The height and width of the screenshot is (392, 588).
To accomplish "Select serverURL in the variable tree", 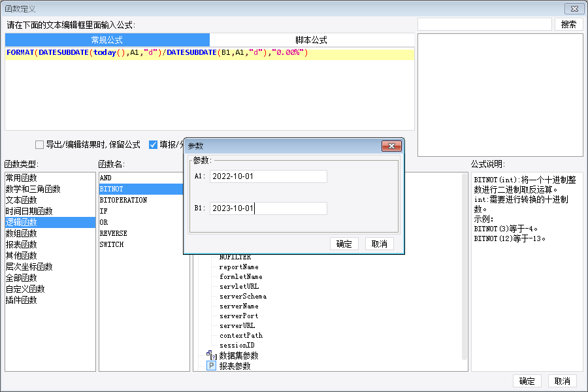I will 237,325.
